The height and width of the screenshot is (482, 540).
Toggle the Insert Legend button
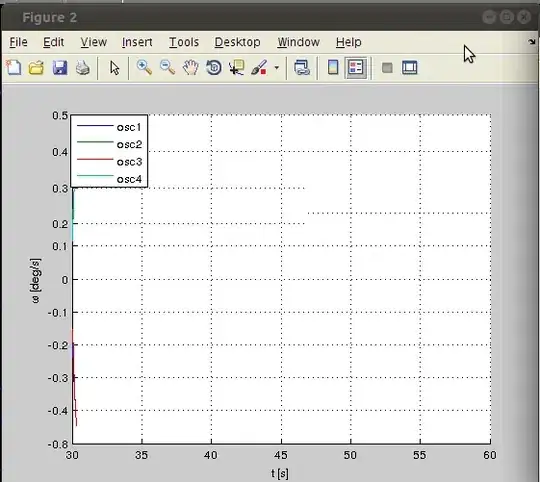[356, 67]
